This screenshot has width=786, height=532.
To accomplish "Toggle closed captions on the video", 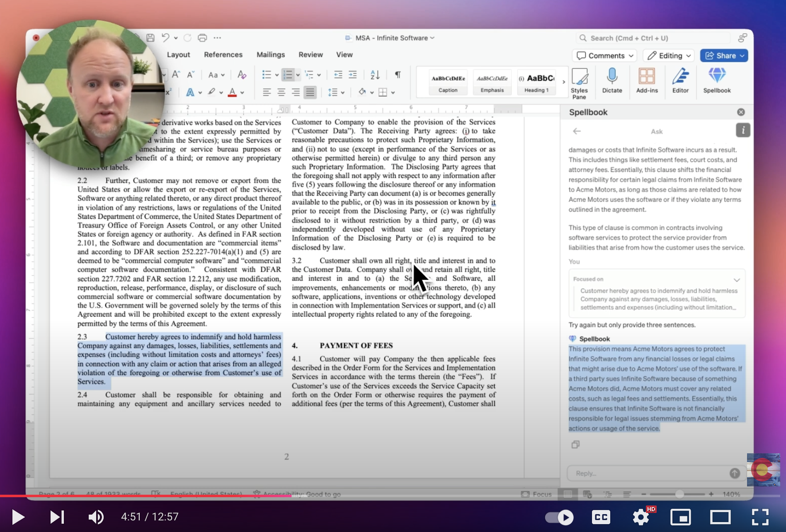I will 601,517.
